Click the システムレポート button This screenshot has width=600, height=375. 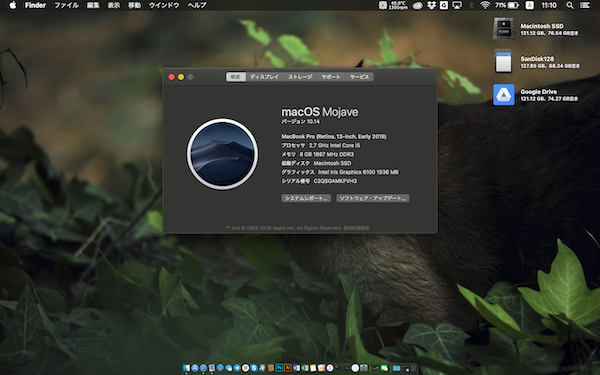tap(306, 198)
